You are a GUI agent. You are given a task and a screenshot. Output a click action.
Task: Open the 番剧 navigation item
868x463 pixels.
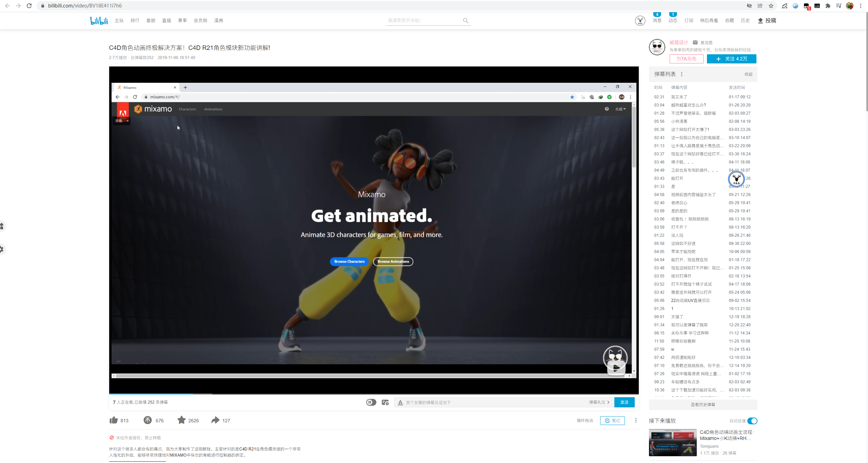151,21
